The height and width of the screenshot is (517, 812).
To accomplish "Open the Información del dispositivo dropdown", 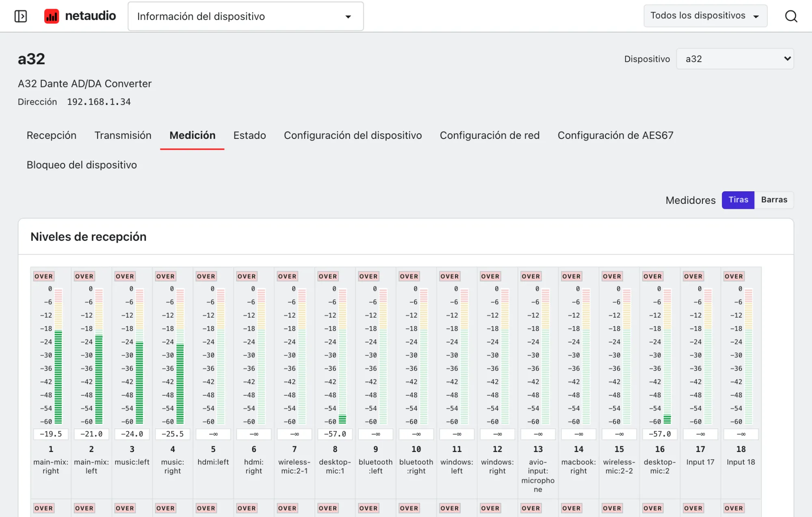I will coord(246,16).
